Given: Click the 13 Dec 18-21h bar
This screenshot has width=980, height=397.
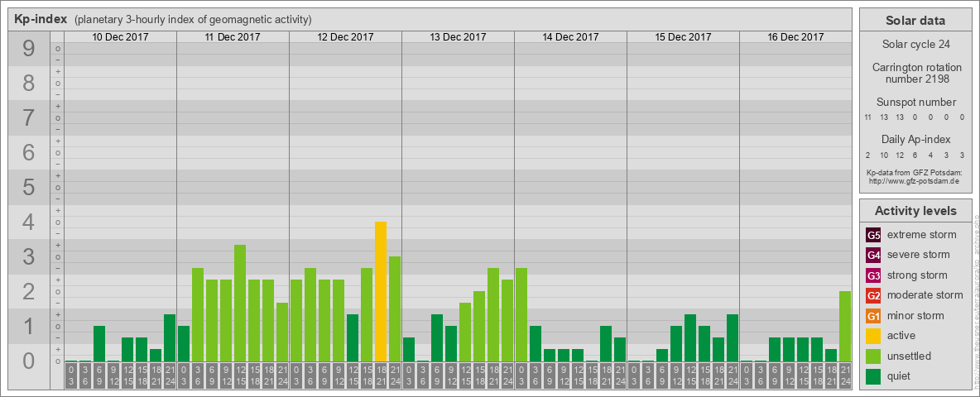Looking at the screenshot, I should coord(493,314).
